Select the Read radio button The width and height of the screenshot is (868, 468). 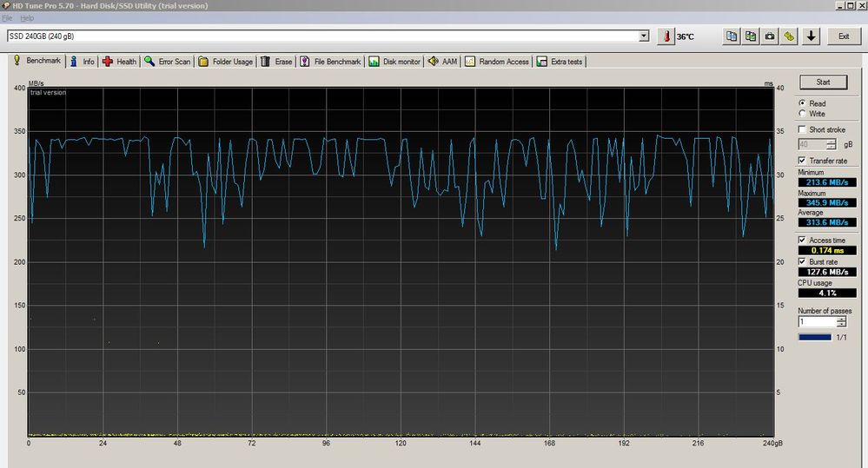pyautogui.click(x=802, y=103)
